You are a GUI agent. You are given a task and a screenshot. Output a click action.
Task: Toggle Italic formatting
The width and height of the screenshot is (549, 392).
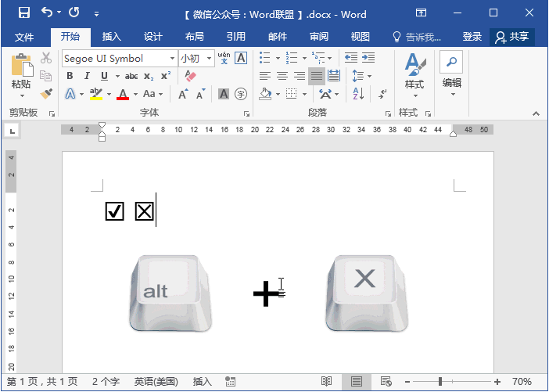pyautogui.click(x=87, y=76)
